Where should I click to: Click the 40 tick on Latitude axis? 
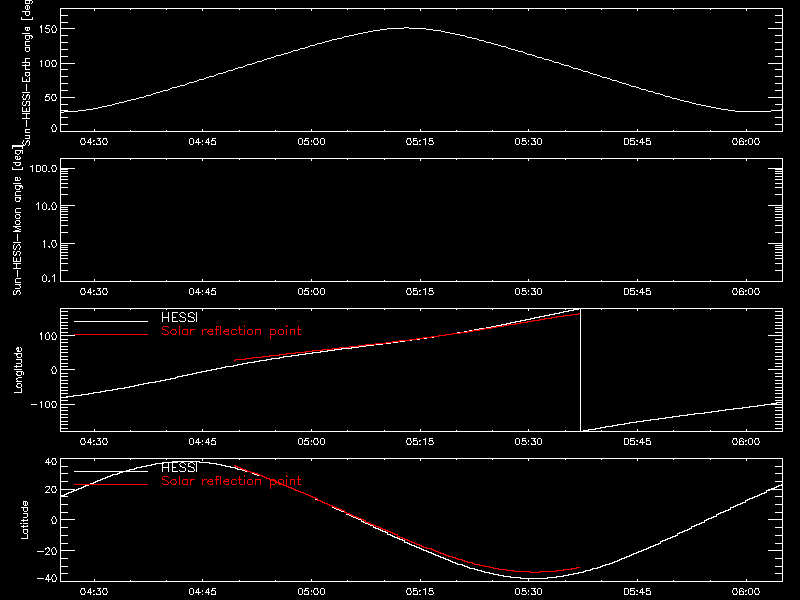(51, 462)
